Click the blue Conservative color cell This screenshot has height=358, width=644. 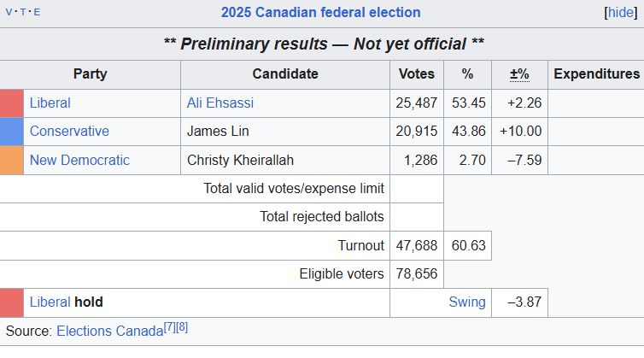(x=11, y=132)
